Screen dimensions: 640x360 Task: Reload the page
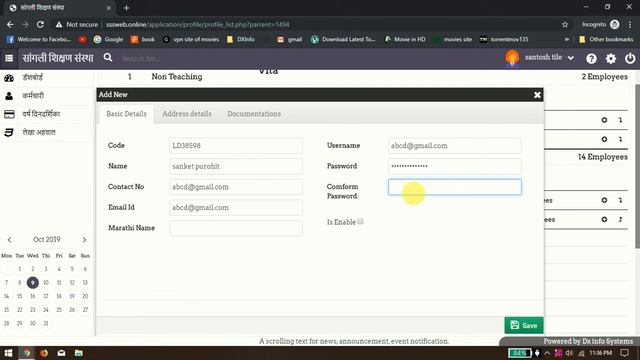[40, 24]
